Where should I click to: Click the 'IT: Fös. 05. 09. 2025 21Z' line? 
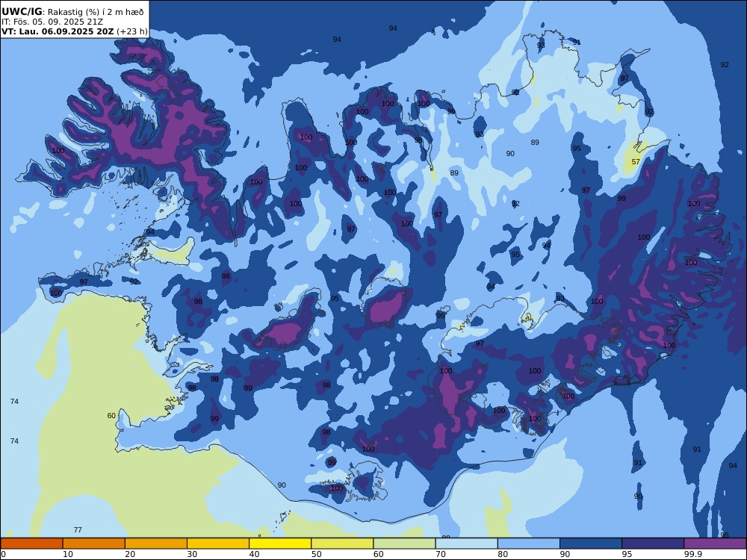click(52, 22)
